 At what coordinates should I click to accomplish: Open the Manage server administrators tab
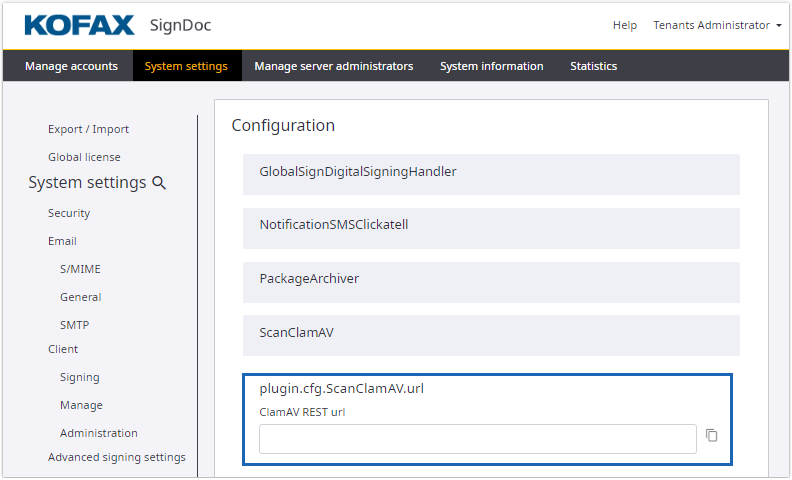tap(333, 66)
